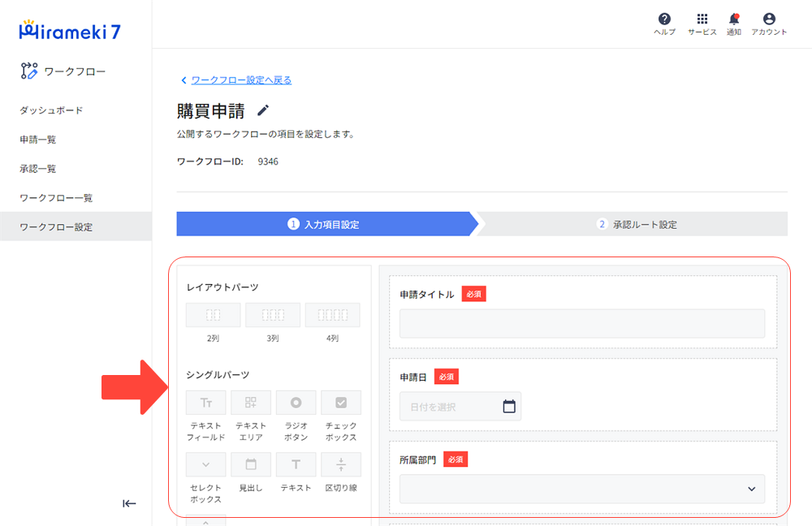
Task: Choose the 見出し layout part
Action: pyautogui.click(x=251, y=463)
